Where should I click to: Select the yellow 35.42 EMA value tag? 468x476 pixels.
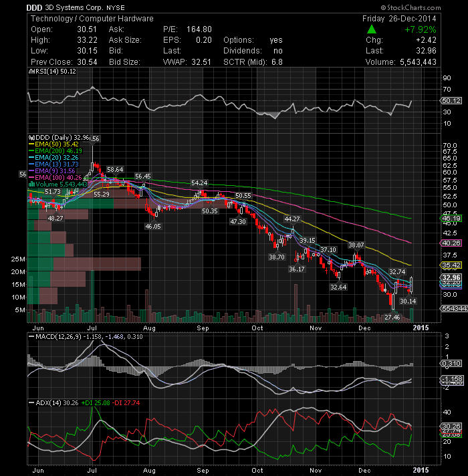tap(451, 265)
